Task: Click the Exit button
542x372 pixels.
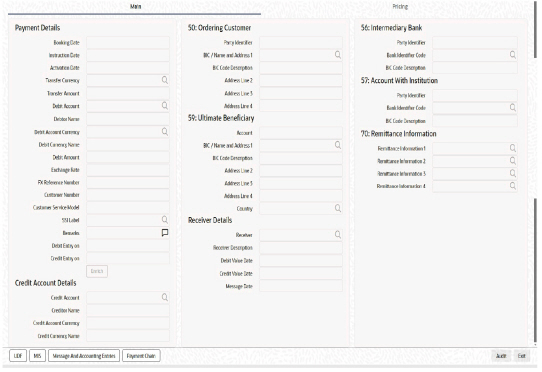Action: click(521, 356)
